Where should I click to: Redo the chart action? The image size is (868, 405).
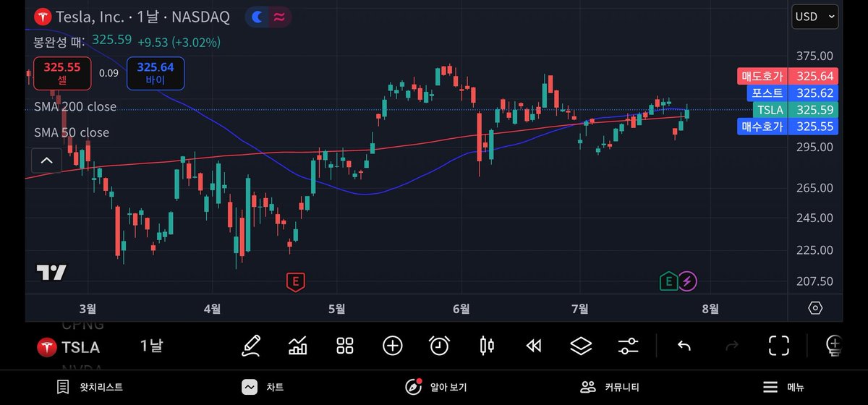coord(731,346)
